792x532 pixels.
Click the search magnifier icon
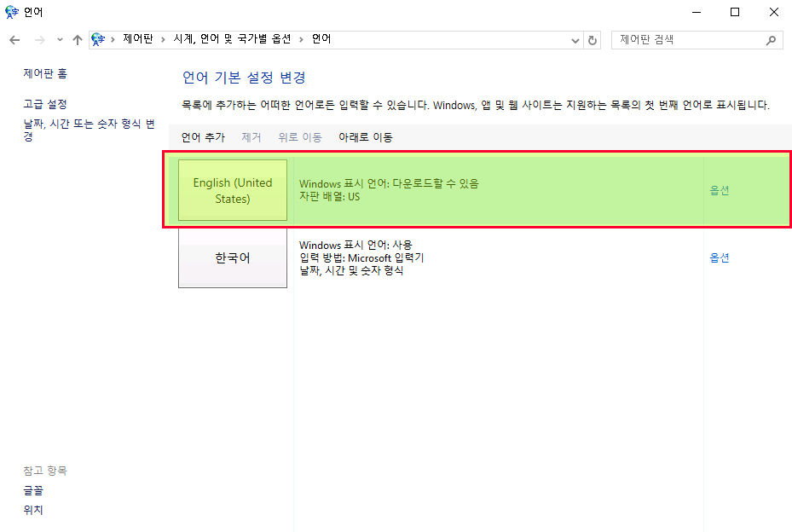click(771, 40)
